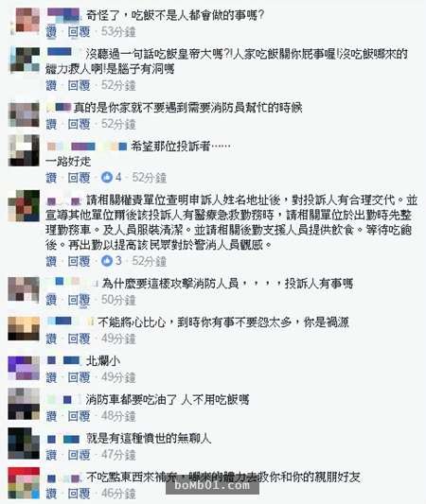426x504 pixels.
Task: Reply to the 一路好走 comment
Action: pos(80,178)
